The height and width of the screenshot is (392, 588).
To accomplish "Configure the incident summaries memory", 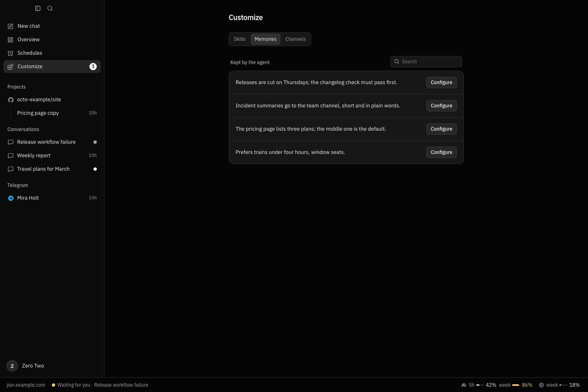I will coord(441,106).
